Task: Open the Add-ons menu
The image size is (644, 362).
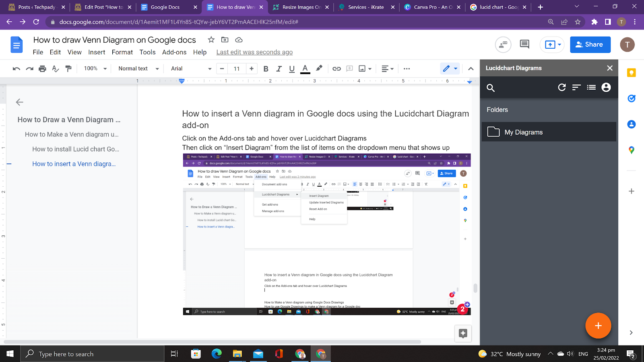Action: 174,52
